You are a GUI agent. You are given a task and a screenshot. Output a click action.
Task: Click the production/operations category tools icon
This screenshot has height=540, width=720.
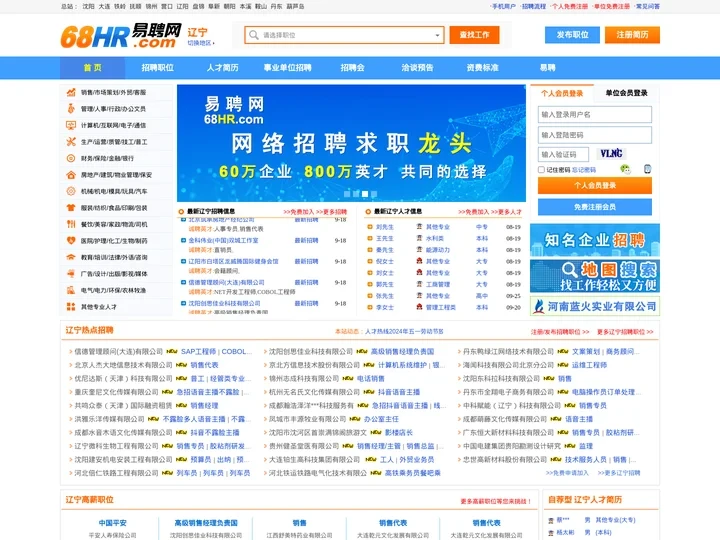click(x=71, y=142)
